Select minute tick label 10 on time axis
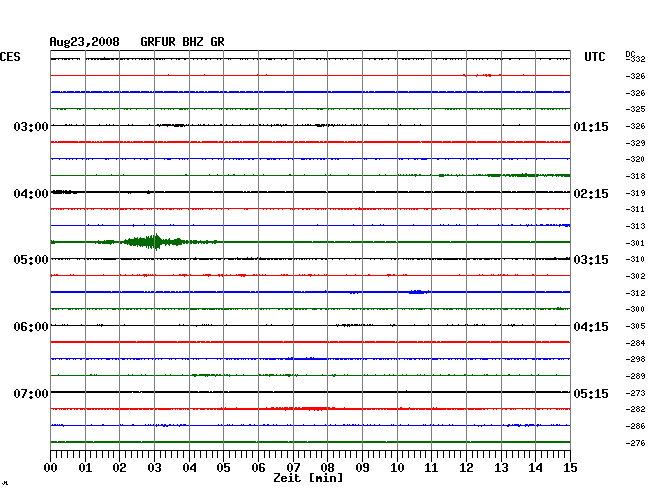The height and width of the screenshot is (494, 650). point(397,467)
